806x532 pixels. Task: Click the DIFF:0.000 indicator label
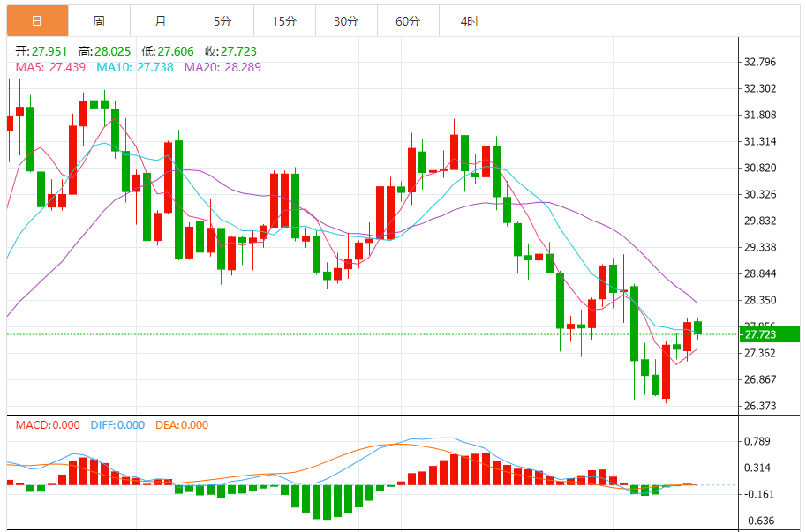pos(117,425)
